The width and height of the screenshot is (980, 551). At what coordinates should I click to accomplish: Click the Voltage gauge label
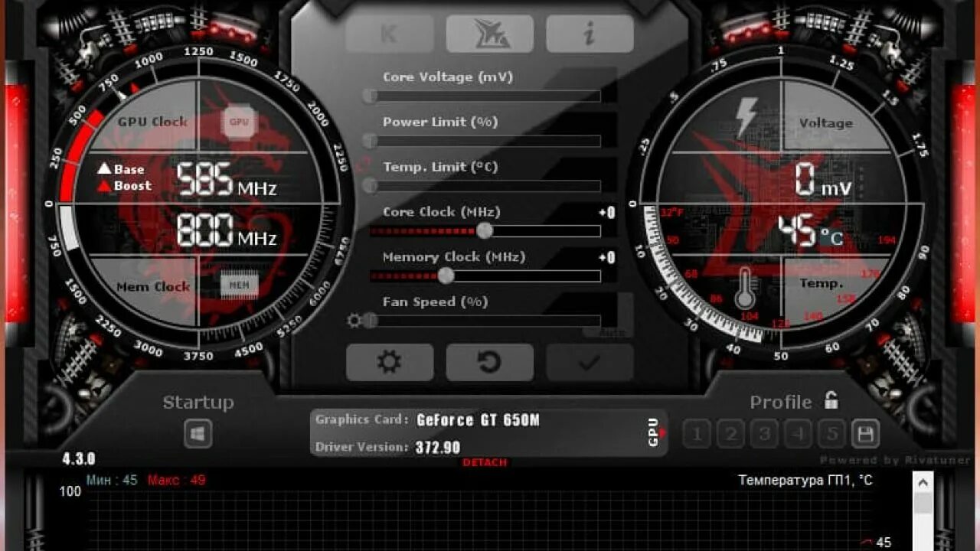coord(825,123)
